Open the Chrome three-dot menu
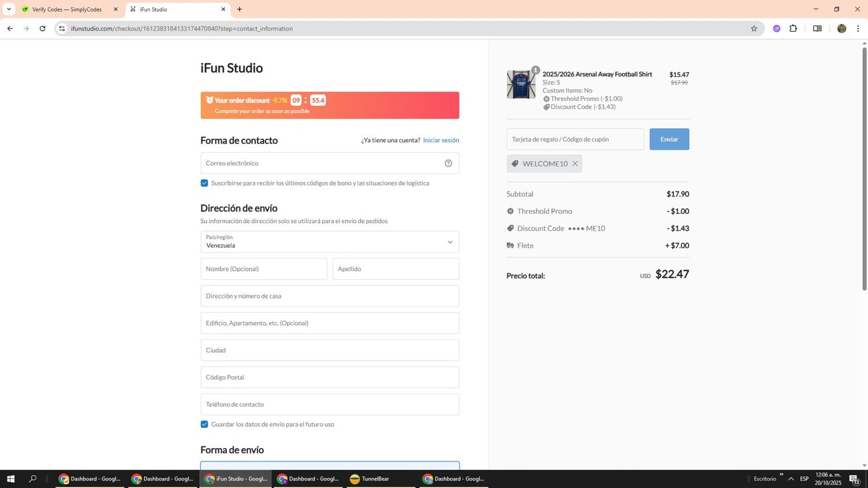This screenshot has width=868, height=488. [858, 28]
